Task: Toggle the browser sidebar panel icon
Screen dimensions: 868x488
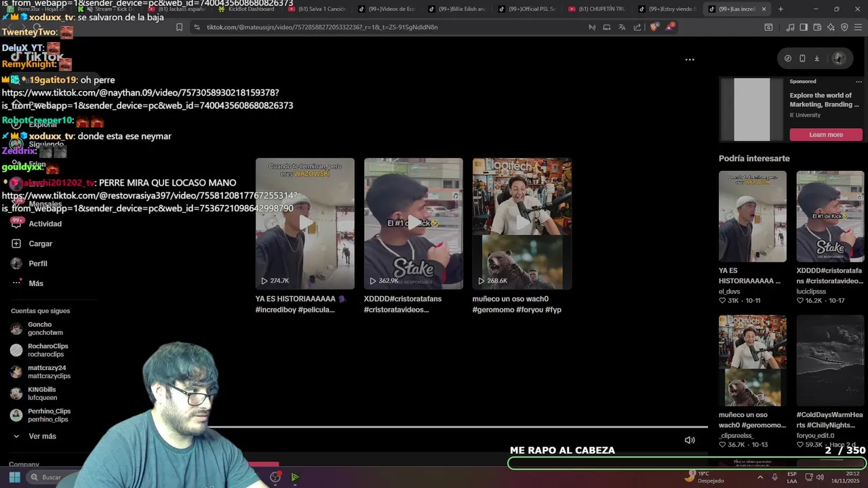Action: pos(804,27)
